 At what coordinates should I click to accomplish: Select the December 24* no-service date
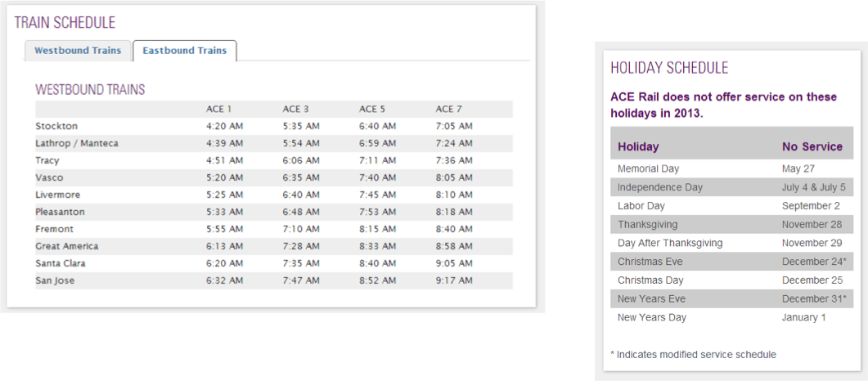(x=812, y=262)
